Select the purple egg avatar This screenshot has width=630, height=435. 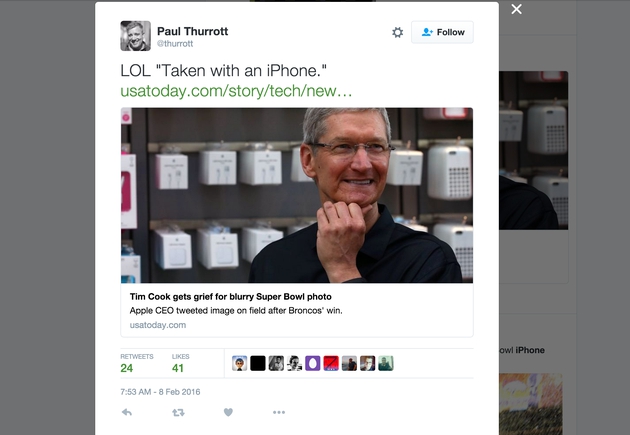pyautogui.click(x=313, y=364)
